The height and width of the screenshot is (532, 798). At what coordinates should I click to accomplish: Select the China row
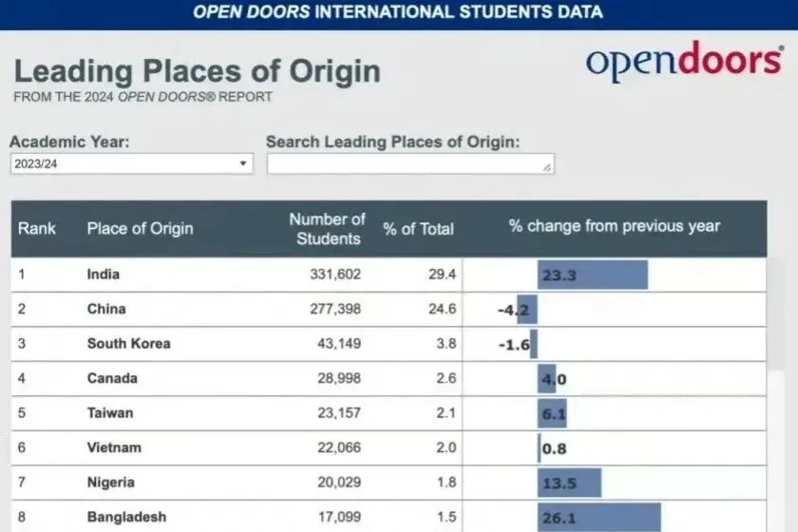106,309
